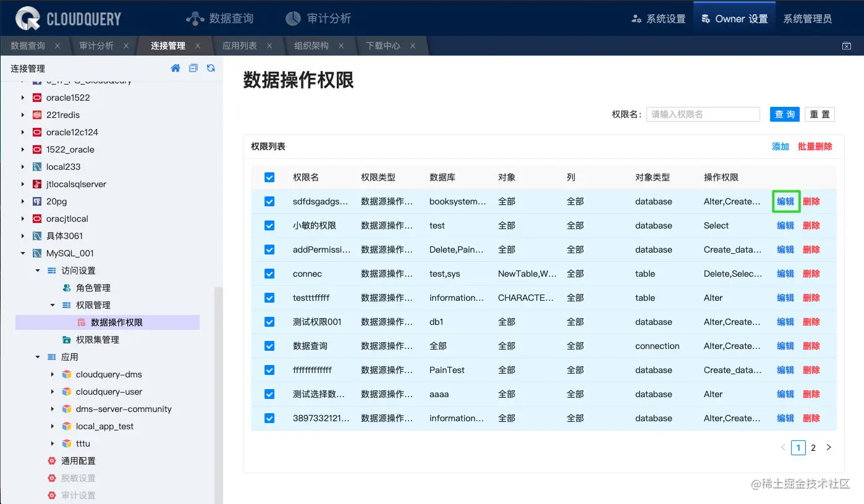This screenshot has width=864, height=504.
Task: Click the left panel vertical scrollbar
Action: pyautogui.click(x=219, y=395)
